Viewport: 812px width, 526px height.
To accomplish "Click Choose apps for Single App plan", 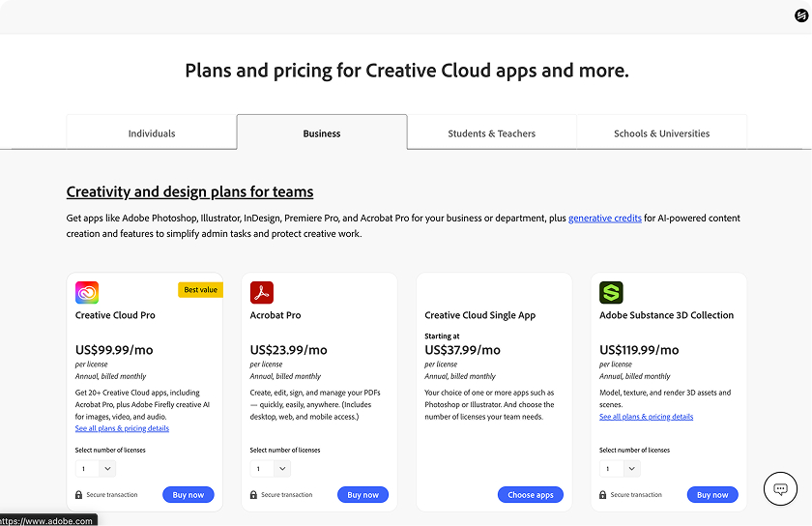I will click(531, 494).
